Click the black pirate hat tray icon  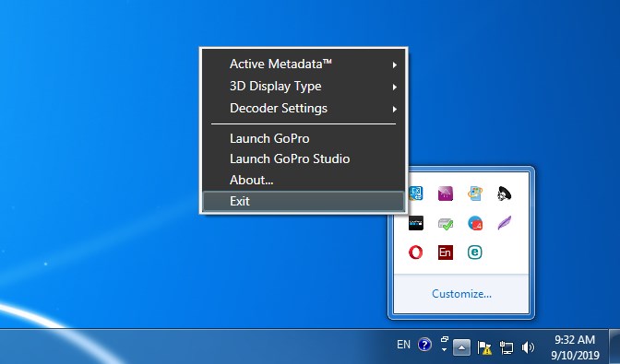pyautogui.click(x=504, y=194)
